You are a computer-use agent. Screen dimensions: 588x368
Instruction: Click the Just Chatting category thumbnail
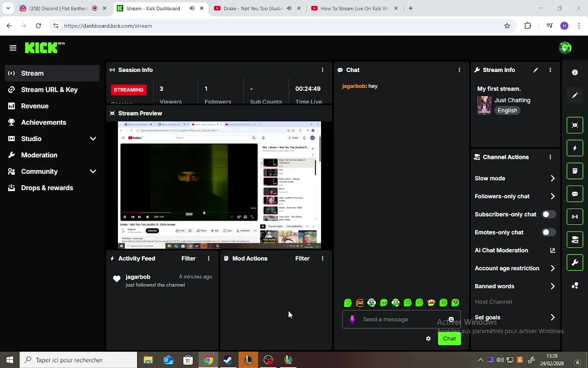[x=484, y=105]
